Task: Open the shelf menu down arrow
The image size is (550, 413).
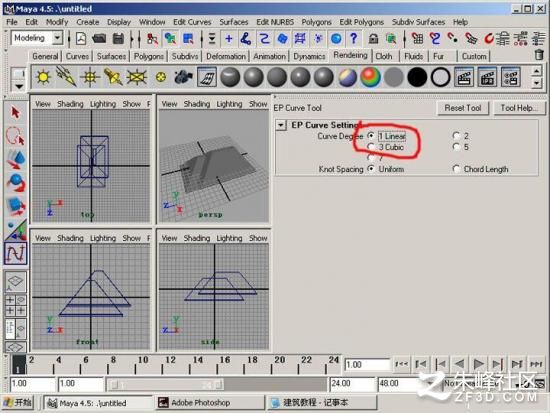Action: (19, 86)
